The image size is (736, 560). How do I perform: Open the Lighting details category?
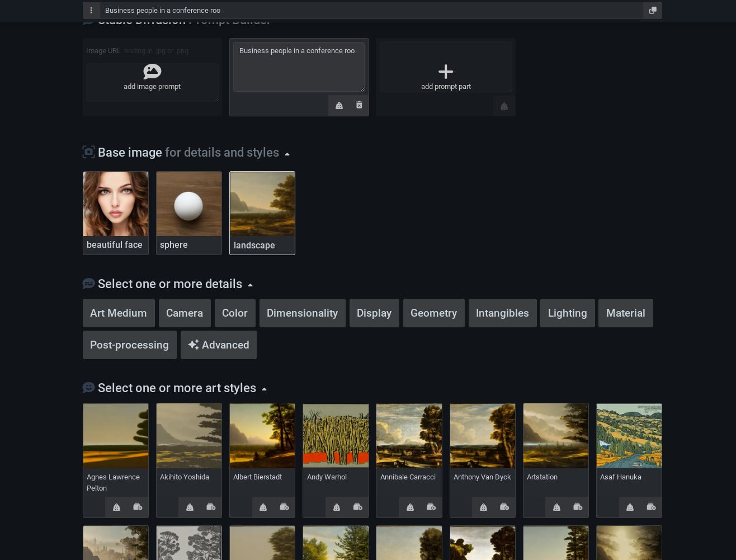click(x=567, y=313)
